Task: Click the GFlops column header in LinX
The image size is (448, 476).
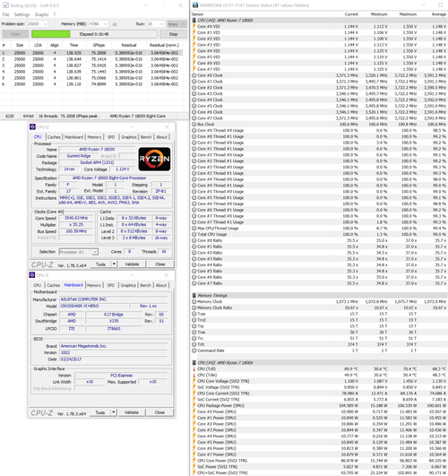Action: pos(99,45)
